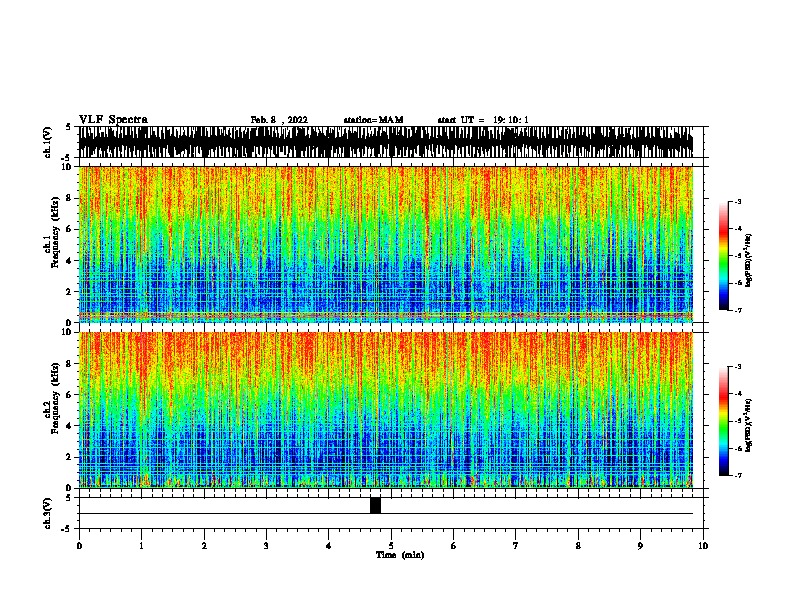The width and height of the screenshot is (792, 612).
Task: Click the "ch.1(V)" axis label
Action: coord(47,142)
